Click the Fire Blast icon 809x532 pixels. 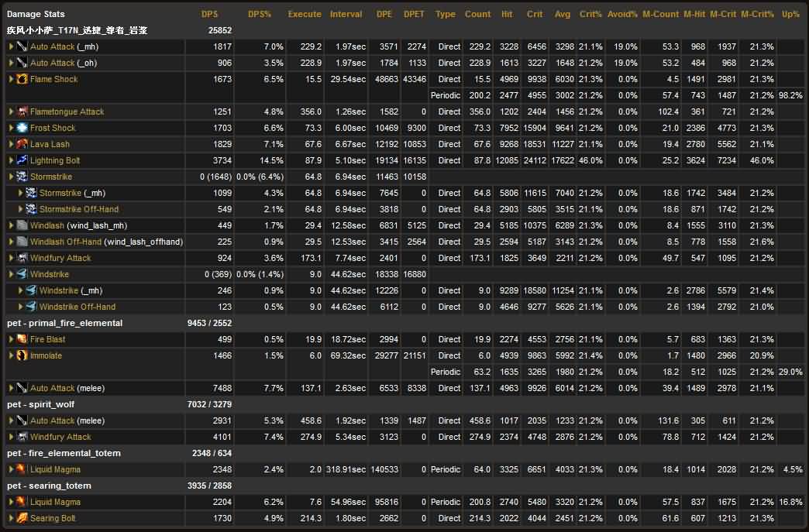click(x=22, y=339)
